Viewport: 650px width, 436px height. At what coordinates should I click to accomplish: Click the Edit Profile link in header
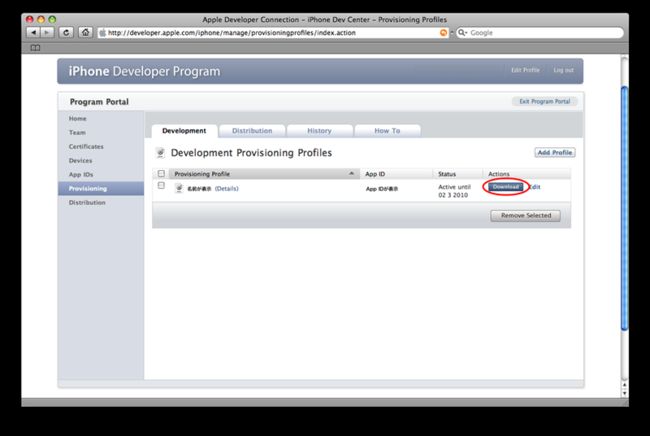pos(525,70)
